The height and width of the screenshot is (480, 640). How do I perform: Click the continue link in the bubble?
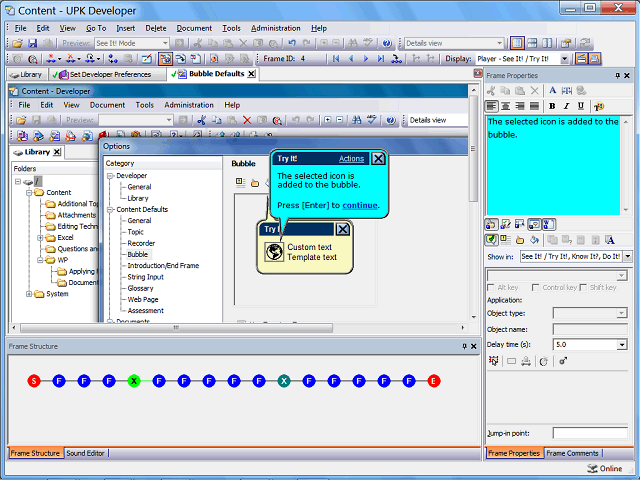pos(360,205)
